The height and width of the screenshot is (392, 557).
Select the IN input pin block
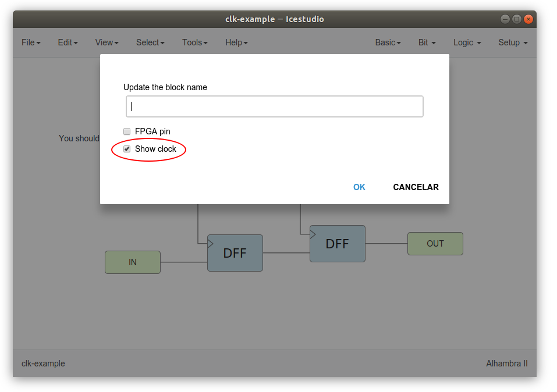pos(132,262)
